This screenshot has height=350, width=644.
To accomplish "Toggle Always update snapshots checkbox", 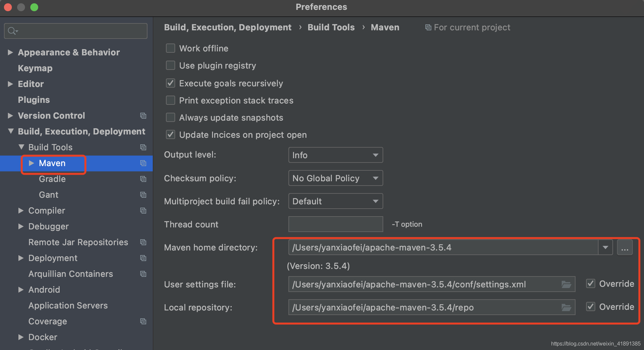I will point(171,118).
